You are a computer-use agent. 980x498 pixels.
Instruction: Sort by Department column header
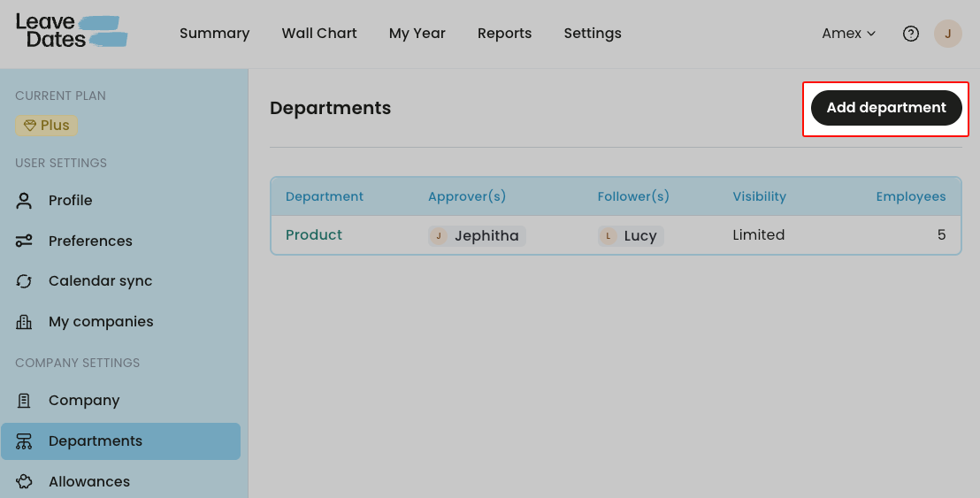[325, 197]
